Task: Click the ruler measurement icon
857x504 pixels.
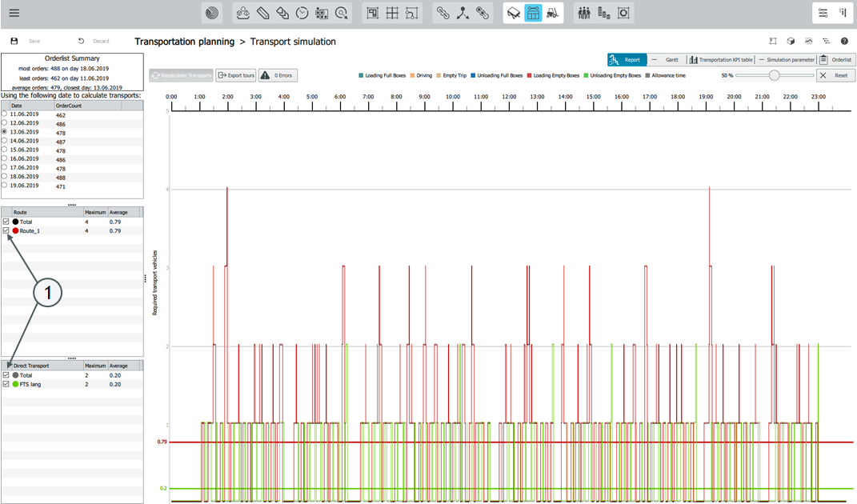Action: pyautogui.click(x=263, y=13)
